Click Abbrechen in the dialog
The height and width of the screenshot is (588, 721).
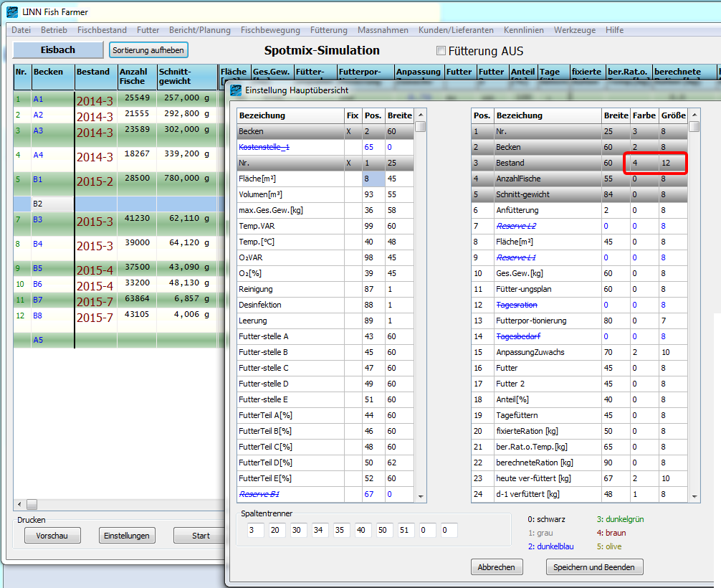click(496, 566)
